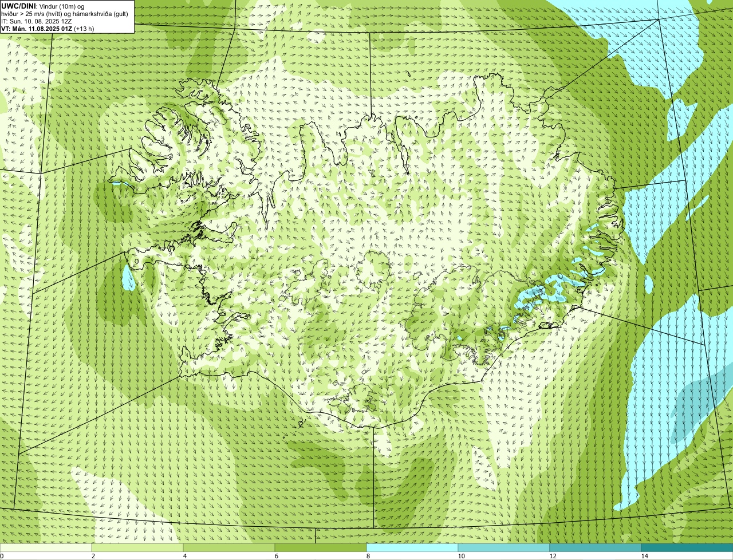This screenshot has height=560, width=733.
Task: Click the 8–10 m/s light cyan legend segment
Action: tap(412, 547)
